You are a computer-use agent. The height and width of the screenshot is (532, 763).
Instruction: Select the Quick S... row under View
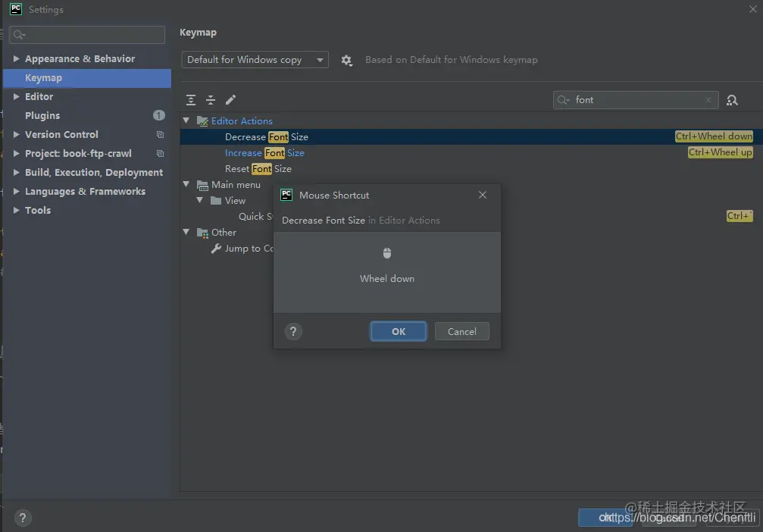click(255, 217)
